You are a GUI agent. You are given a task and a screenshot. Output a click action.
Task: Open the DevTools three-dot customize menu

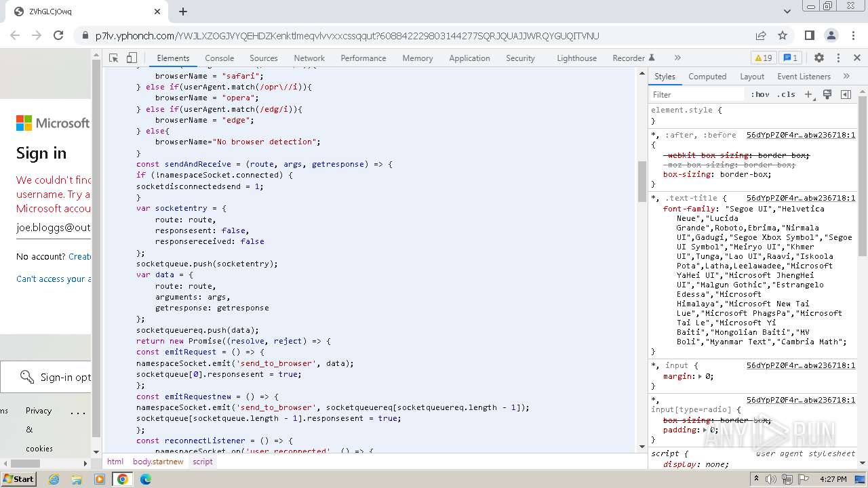[x=838, y=58]
